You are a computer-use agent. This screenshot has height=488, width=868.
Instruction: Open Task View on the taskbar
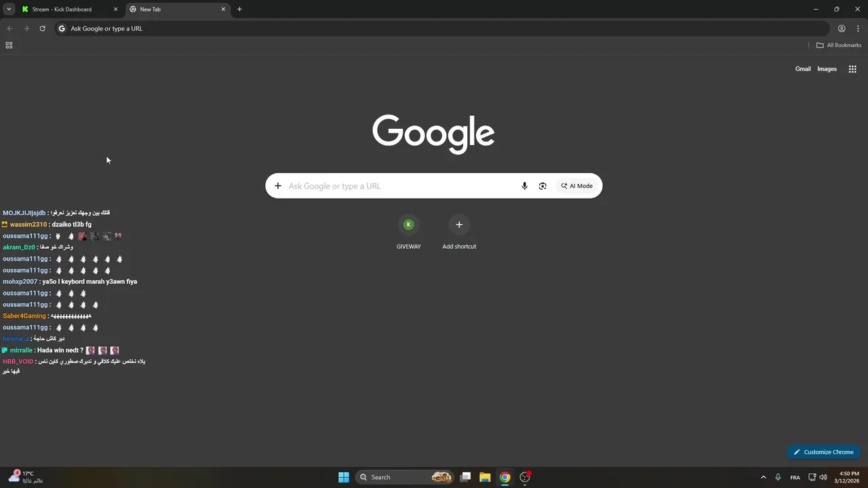pyautogui.click(x=465, y=477)
